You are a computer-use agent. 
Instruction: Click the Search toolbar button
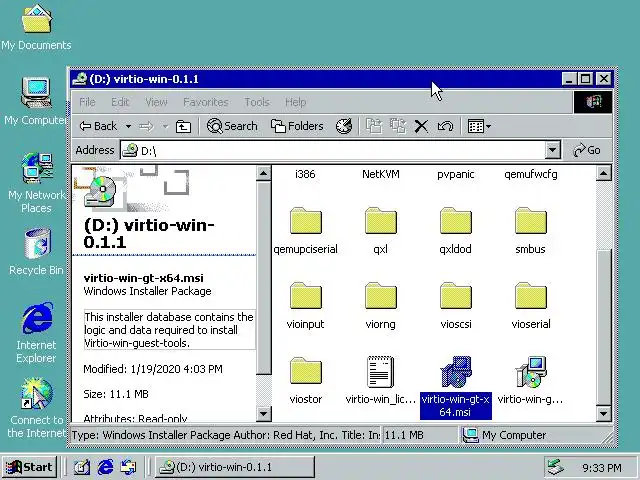tap(232, 127)
